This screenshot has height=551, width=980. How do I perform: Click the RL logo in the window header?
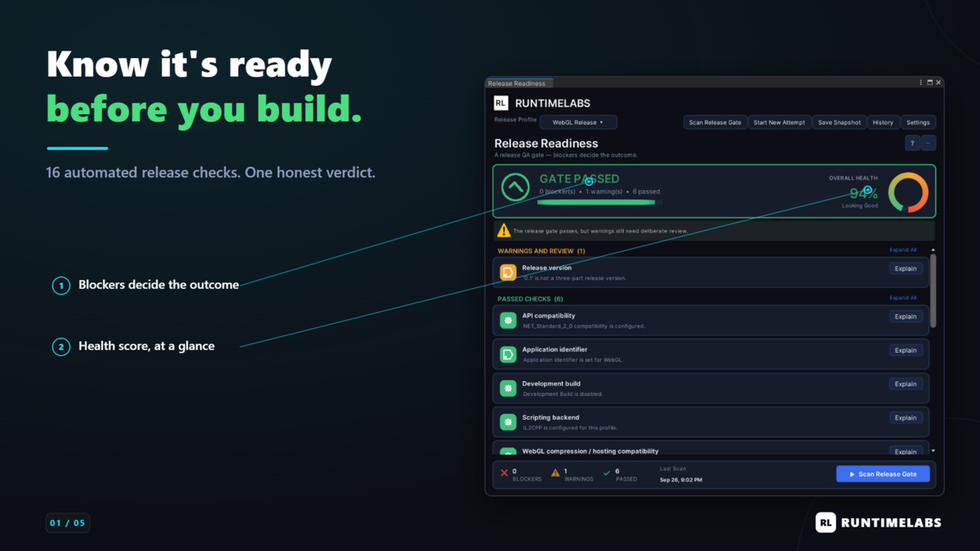pyautogui.click(x=501, y=104)
